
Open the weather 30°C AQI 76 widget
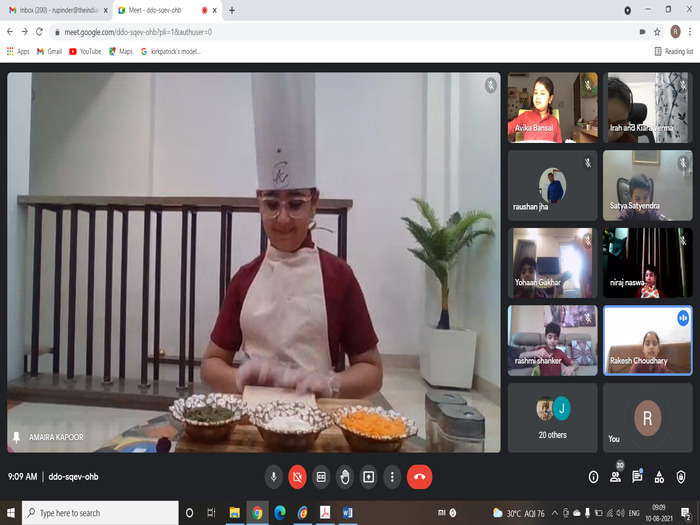tap(519, 513)
